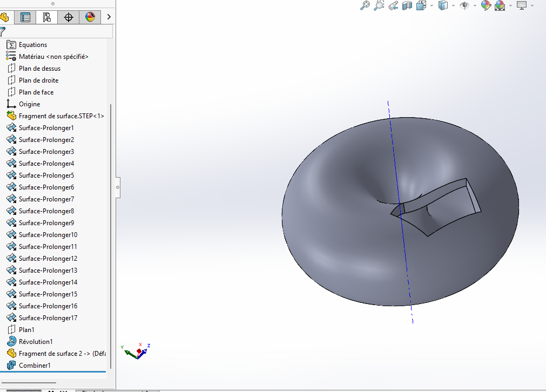Screen dimensions: 546x392
Task: Open the Edit Appearance color ball icon
Action: [486, 5]
